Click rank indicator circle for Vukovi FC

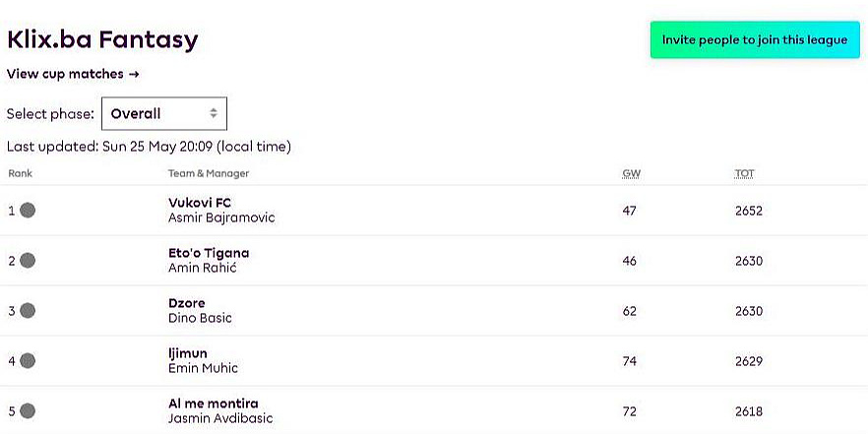[28, 210]
